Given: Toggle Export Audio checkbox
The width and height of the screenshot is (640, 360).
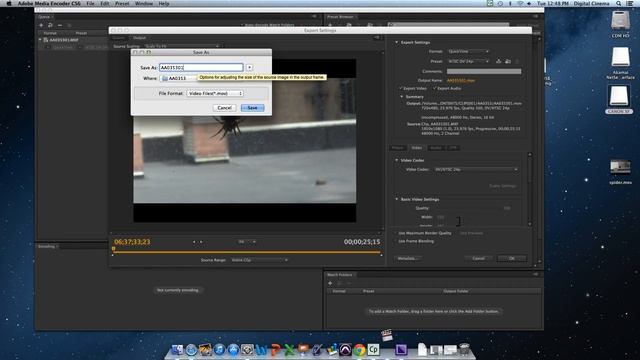Looking at the screenshot, I should pos(435,88).
